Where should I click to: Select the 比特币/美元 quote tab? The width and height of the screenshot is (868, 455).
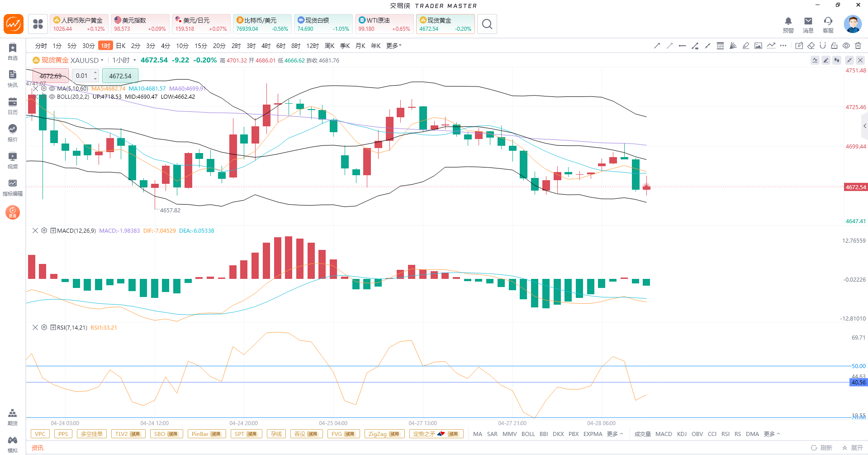coord(262,24)
